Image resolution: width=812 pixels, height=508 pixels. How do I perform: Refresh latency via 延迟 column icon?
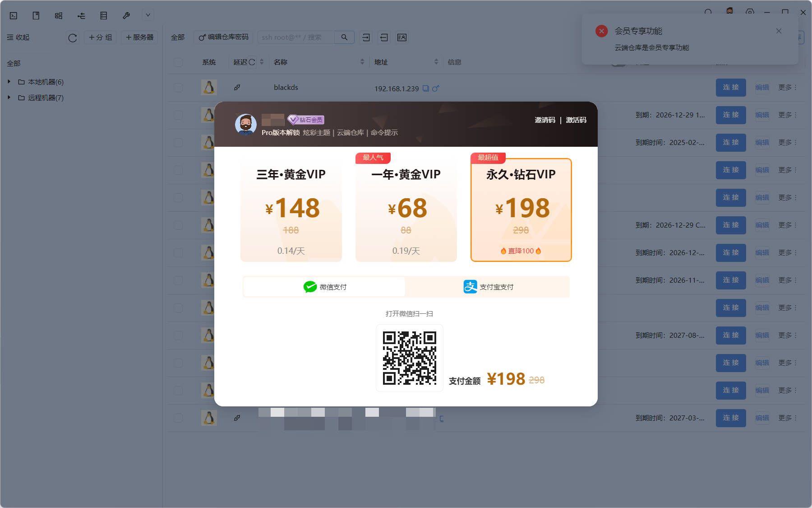[x=252, y=62]
